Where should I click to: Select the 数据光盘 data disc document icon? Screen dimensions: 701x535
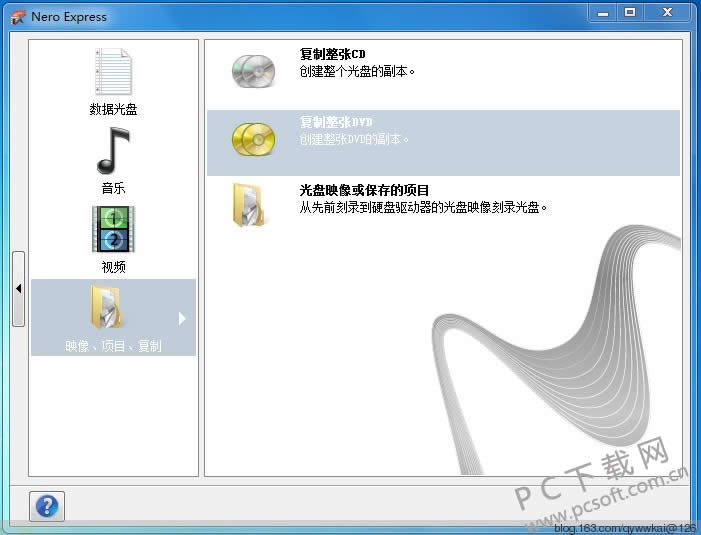click(x=113, y=72)
